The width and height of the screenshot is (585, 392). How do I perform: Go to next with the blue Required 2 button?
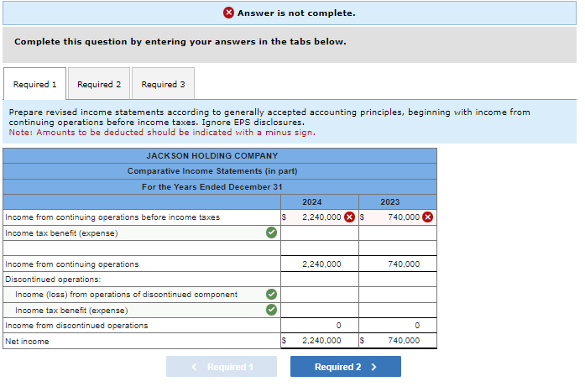pyautogui.click(x=346, y=367)
